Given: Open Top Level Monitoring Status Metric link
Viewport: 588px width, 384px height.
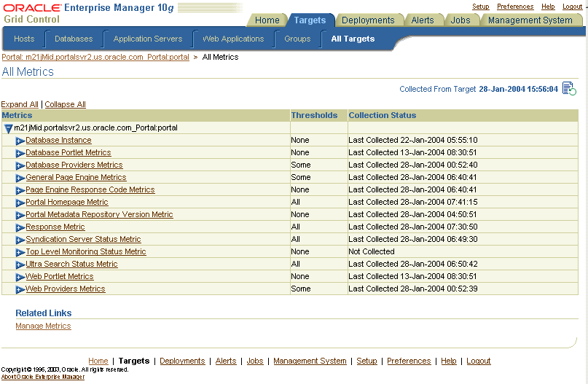Looking at the screenshot, I should 86,251.
